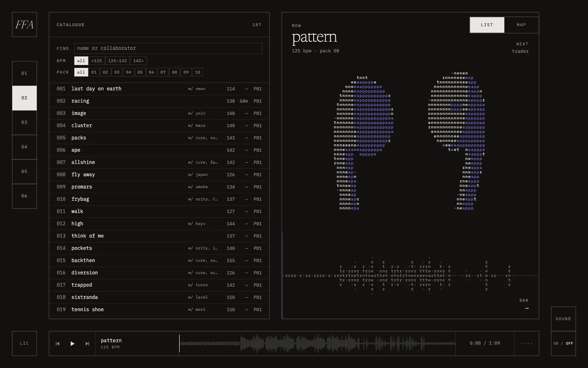This screenshot has height=368, width=588.
Task: Skip to previous track
Action: click(x=58, y=343)
